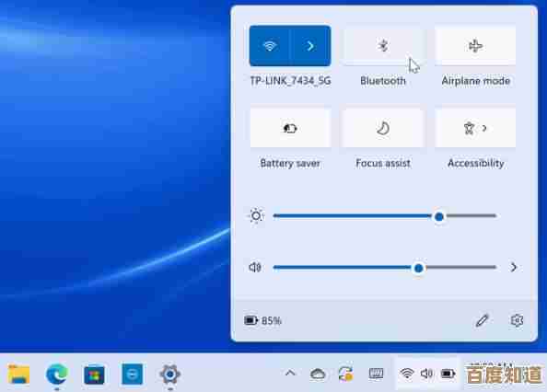Click the Battery saver label text
Image resolution: width=547 pixels, height=392 pixels.
tap(290, 164)
